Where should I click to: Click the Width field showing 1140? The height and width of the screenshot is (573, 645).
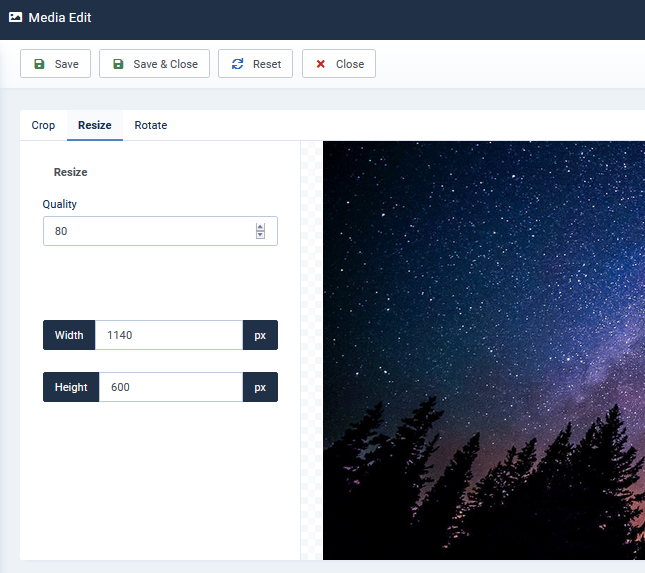click(169, 335)
